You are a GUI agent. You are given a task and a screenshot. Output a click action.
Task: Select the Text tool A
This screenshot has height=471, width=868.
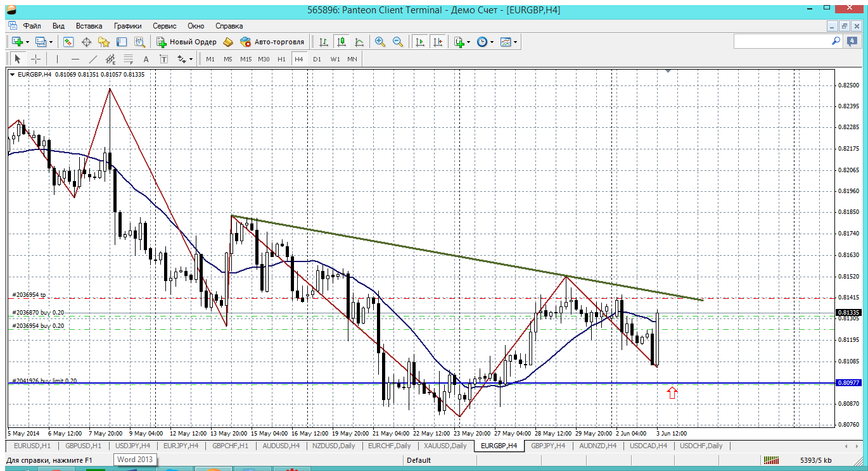pyautogui.click(x=146, y=59)
